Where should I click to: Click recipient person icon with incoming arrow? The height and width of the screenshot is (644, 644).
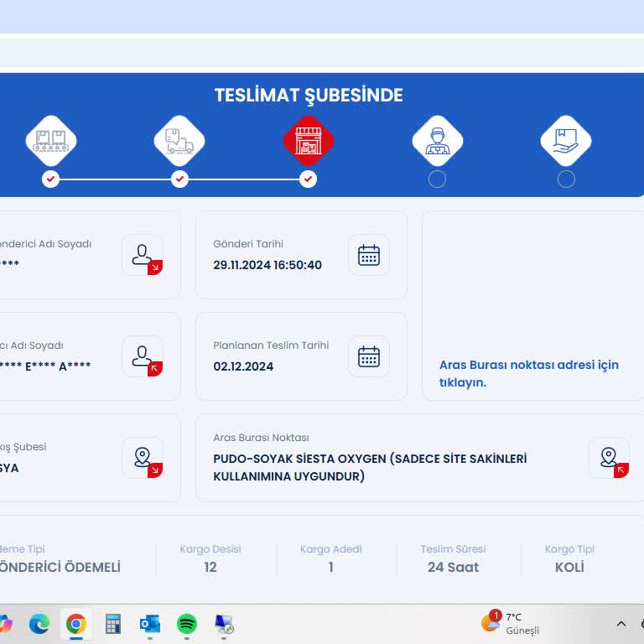coord(143,356)
